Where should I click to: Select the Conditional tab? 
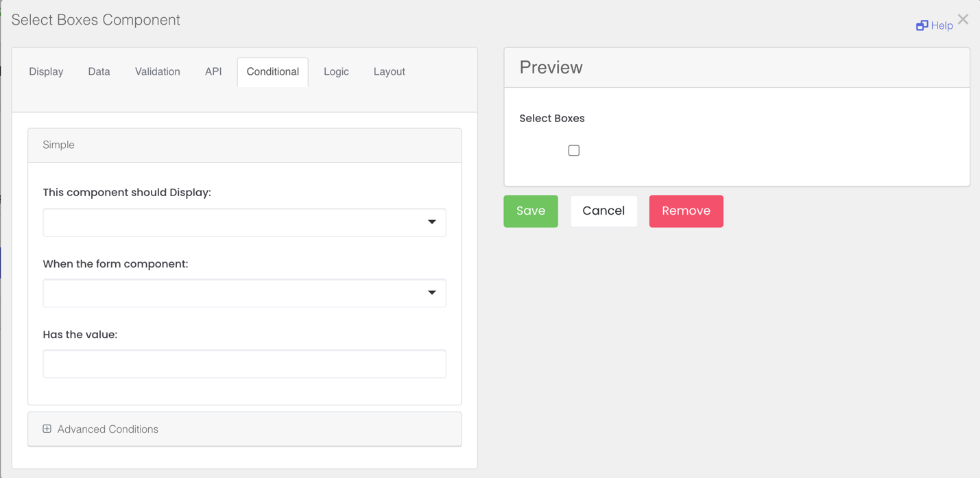272,71
